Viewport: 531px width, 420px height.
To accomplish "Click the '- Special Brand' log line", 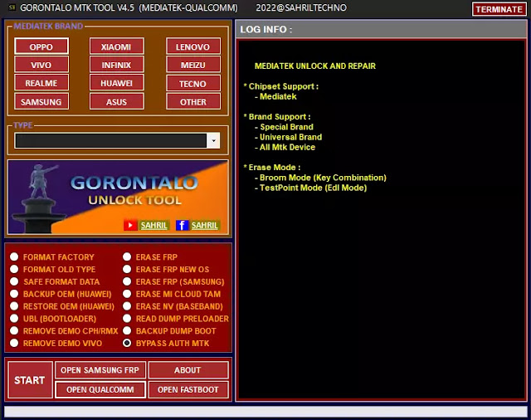I will pyautogui.click(x=284, y=127).
